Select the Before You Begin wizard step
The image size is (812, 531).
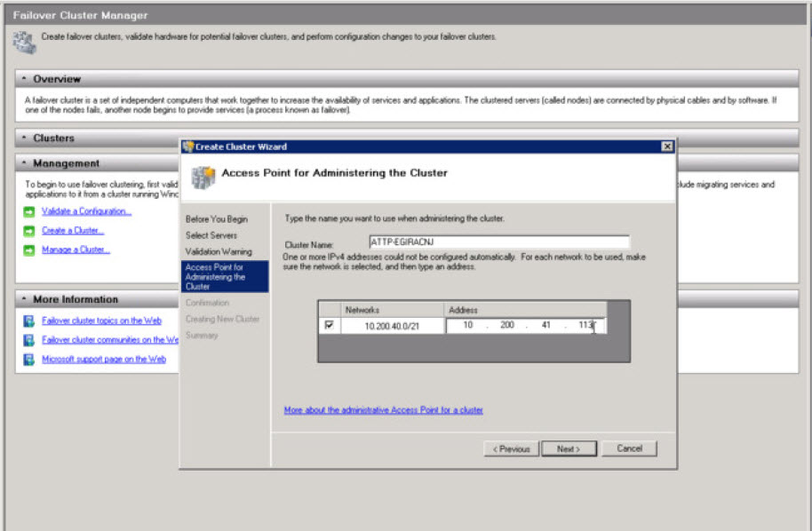tap(217, 219)
